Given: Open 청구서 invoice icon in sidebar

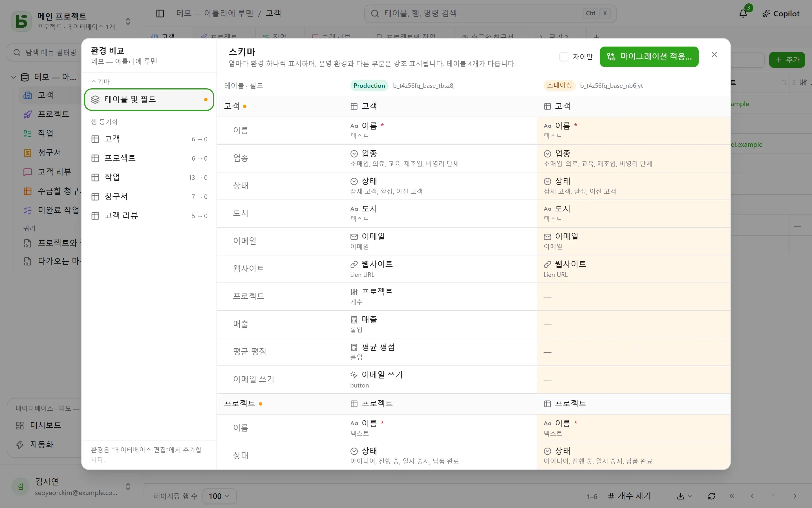Looking at the screenshot, I should coord(28,152).
